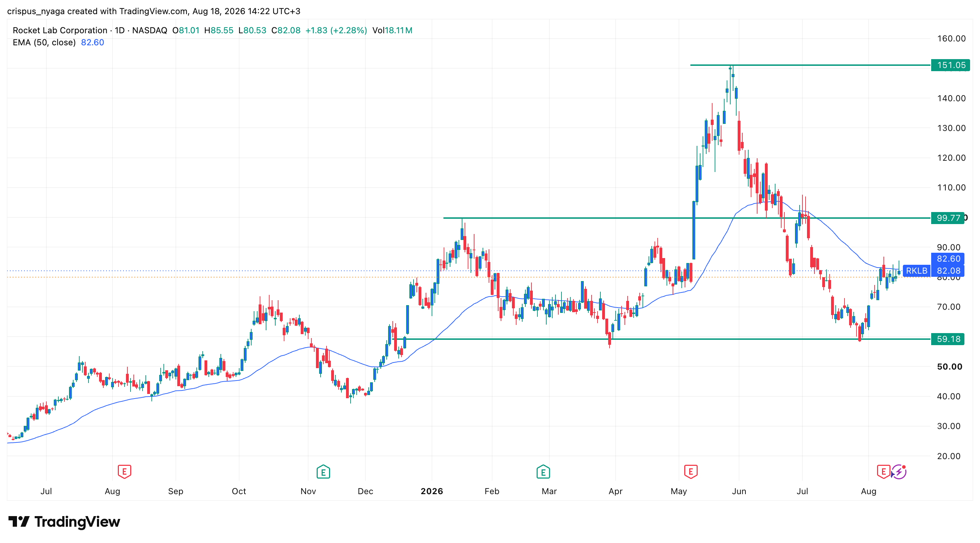980x543 pixels.
Task: Click the 140.00 price axis label
Action: point(951,98)
